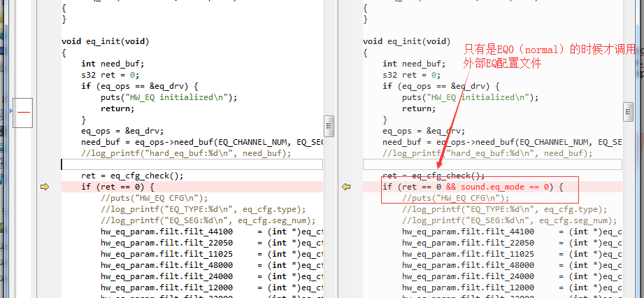Click 'need_buf = eq_ops->need_buf(' line in left pane
This screenshot has height=298, width=644.
(202, 142)
